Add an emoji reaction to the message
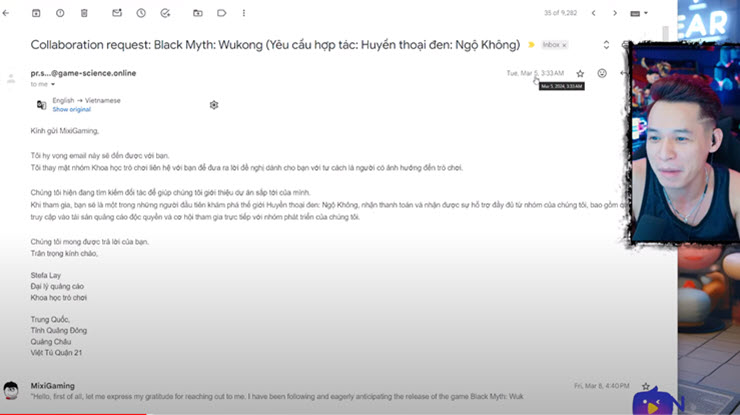This screenshot has width=740, height=415. pos(602,73)
